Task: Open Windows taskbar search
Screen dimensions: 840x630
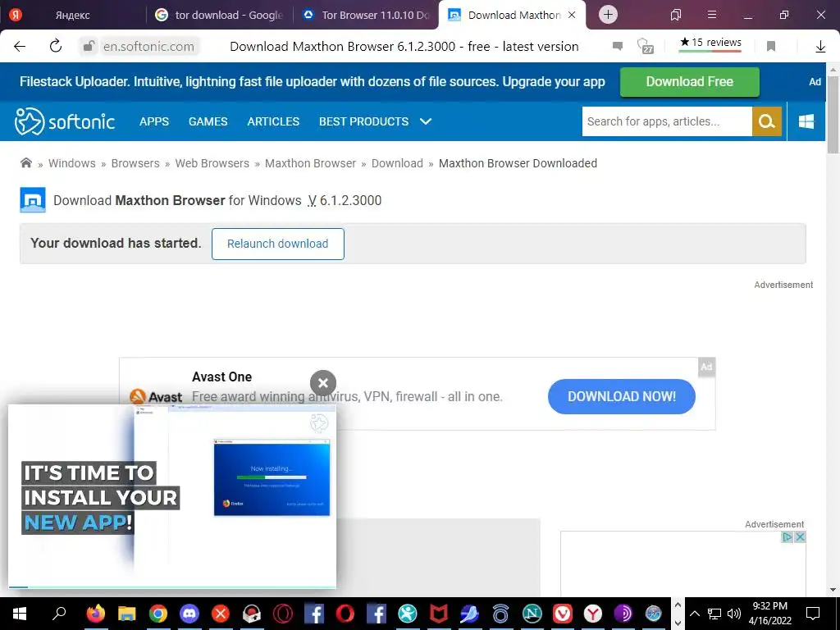Action: point(59,614)
